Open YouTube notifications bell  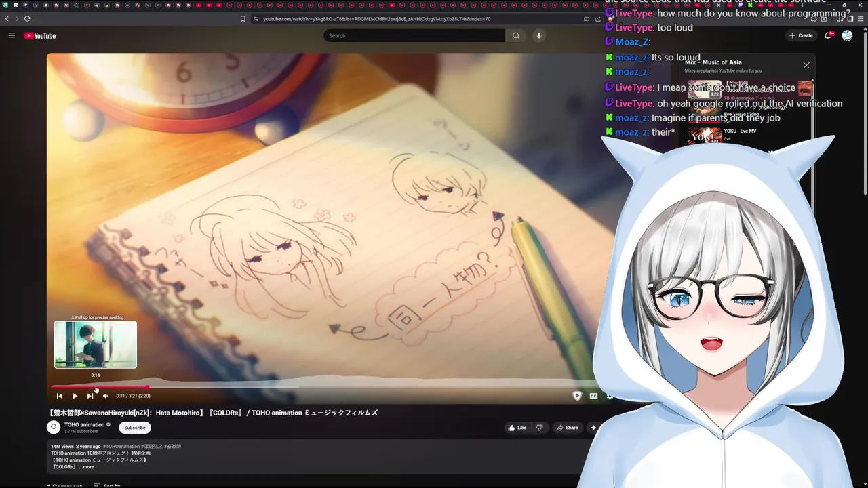pyautogui.click(x=827, y=35)
